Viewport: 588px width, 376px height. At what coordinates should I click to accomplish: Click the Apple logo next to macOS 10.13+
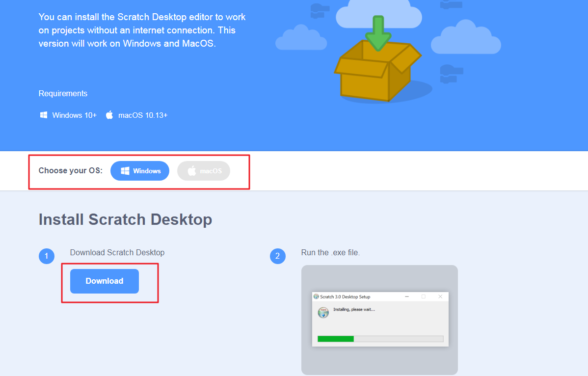point(109,115)
